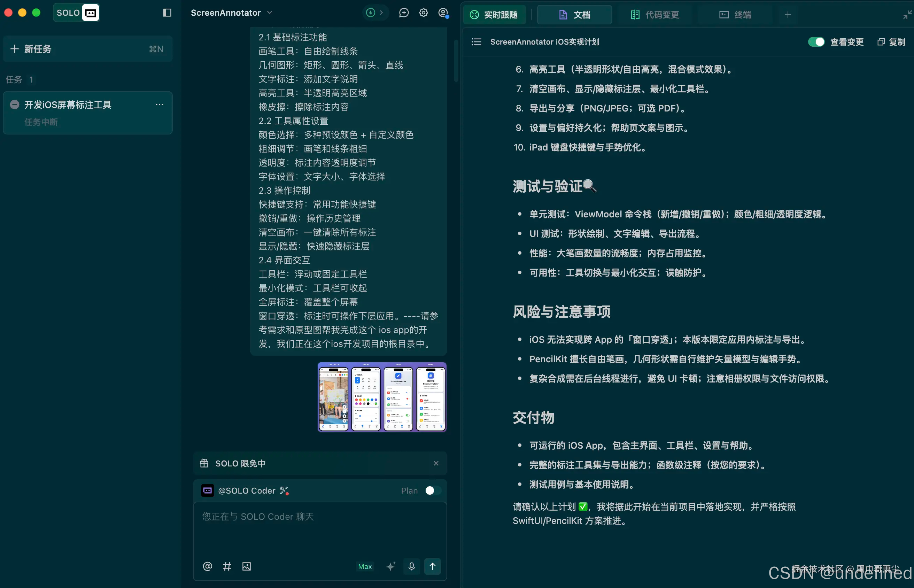Click the phone mockup thumbnail in the chat

382,397
